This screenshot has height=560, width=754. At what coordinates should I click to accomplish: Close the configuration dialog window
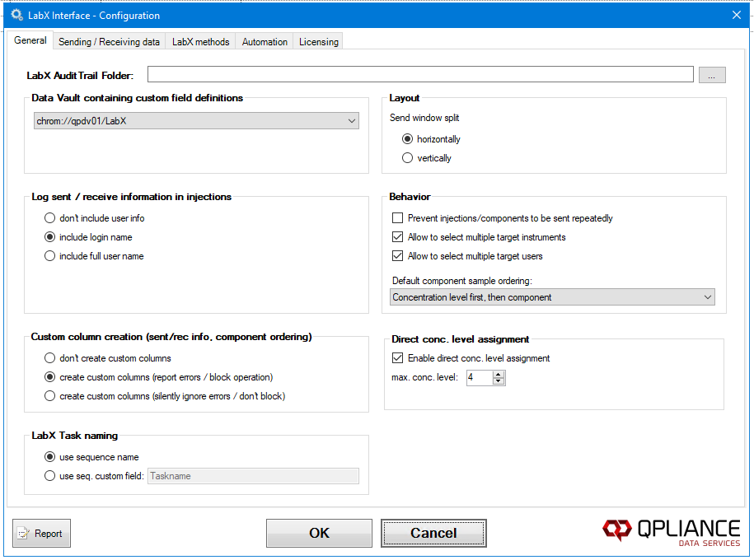737,15
